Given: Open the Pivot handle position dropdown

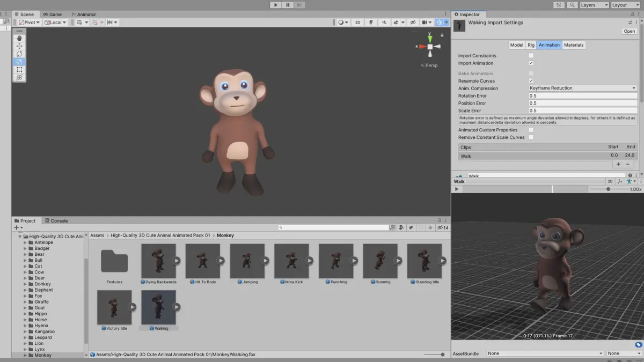Looking at the screenshot, I should (x=29, y=23).
